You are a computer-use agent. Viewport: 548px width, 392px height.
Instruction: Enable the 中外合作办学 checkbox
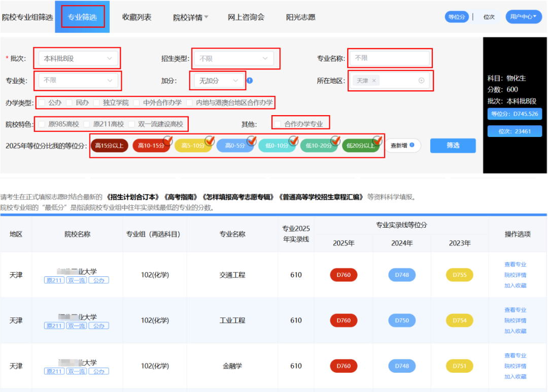(x=136, y=103)
